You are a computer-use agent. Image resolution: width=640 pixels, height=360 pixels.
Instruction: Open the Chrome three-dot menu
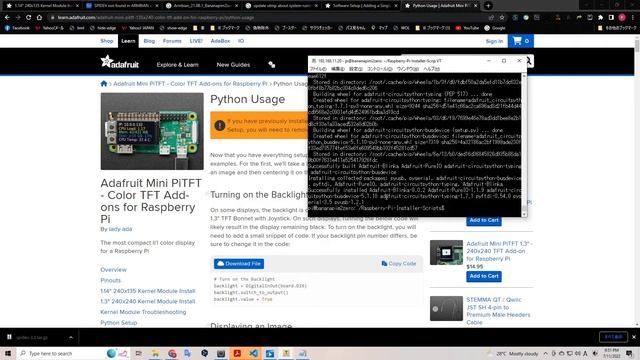pyautogui.click(x=633, y=18)
